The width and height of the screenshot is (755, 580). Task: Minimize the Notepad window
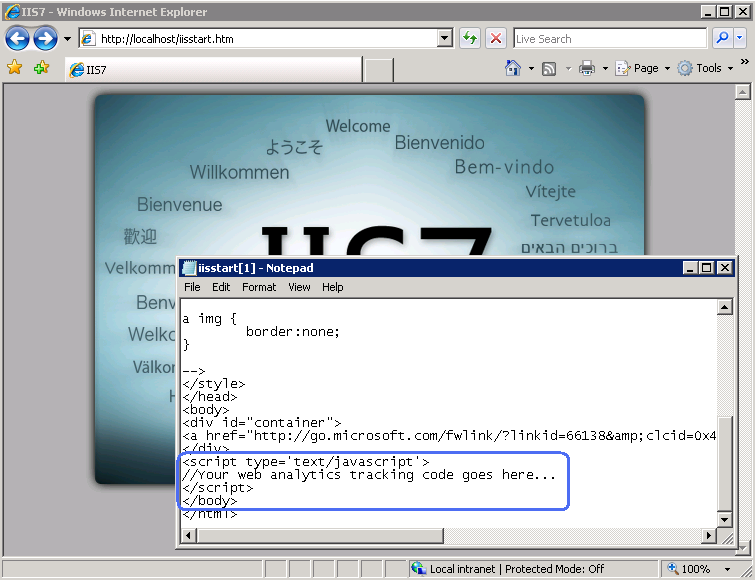tap(690, 268)
